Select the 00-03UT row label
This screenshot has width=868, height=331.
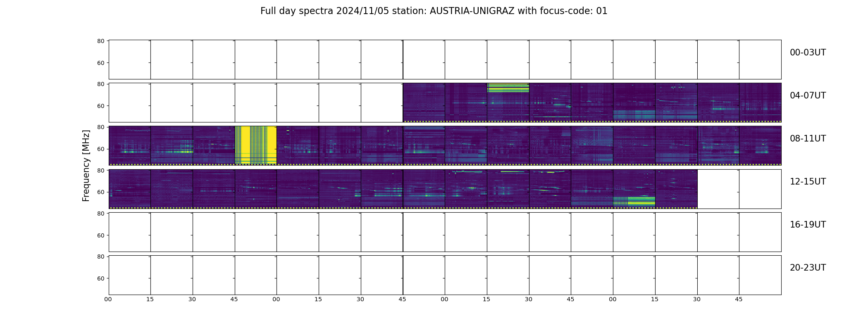coord(808,53)
